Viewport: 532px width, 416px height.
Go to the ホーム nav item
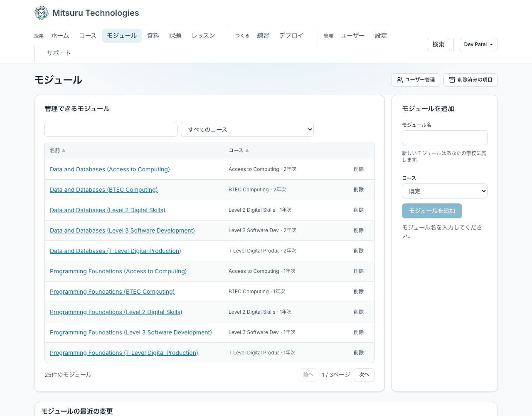coord(60,36)
